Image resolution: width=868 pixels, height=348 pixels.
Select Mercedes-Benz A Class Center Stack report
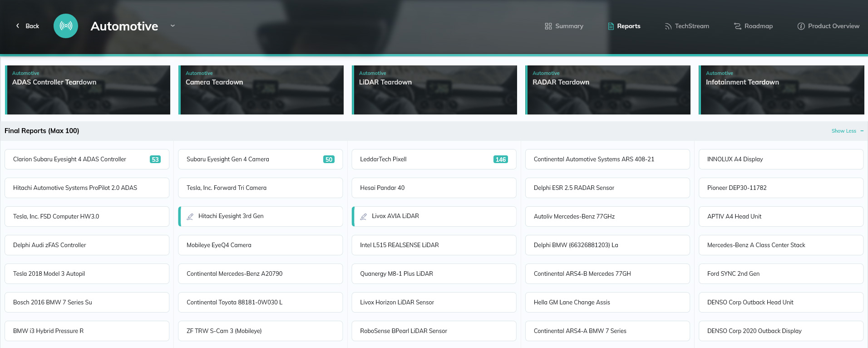pyautogui.click(x=781, y=245)
